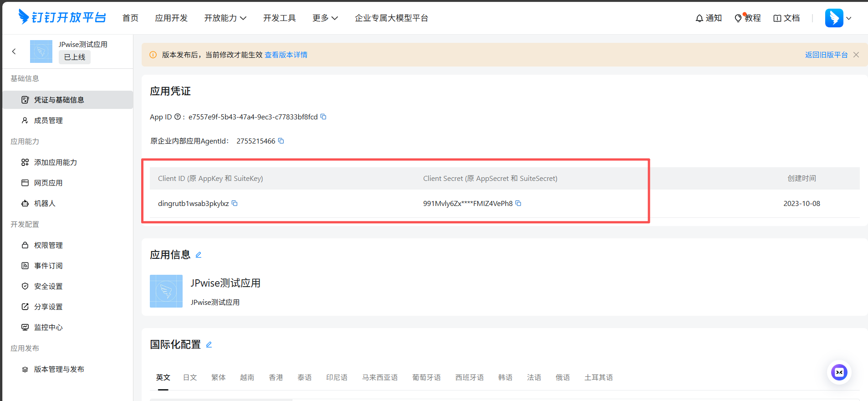Image resolution: width=868 pixels, height=401 pixels.
Task: Open the 开发工具 menu item
Action: pyautogui.click(x=280, y=18)
